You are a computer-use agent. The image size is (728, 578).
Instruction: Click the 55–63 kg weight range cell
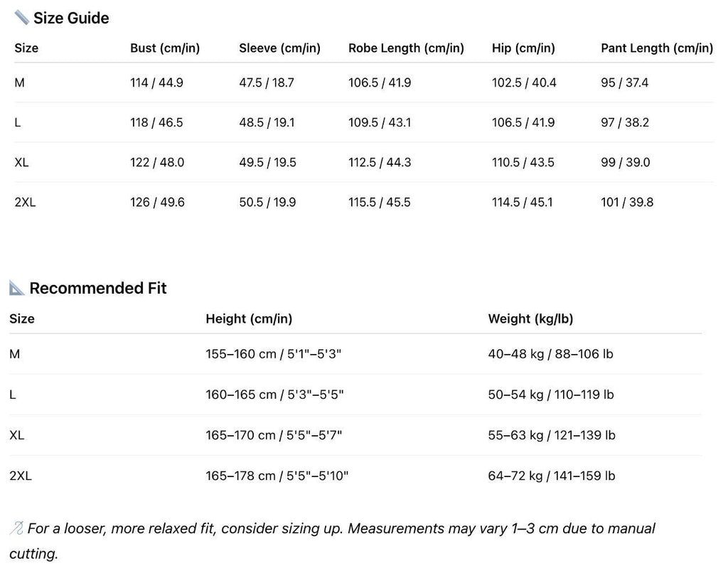552,435
